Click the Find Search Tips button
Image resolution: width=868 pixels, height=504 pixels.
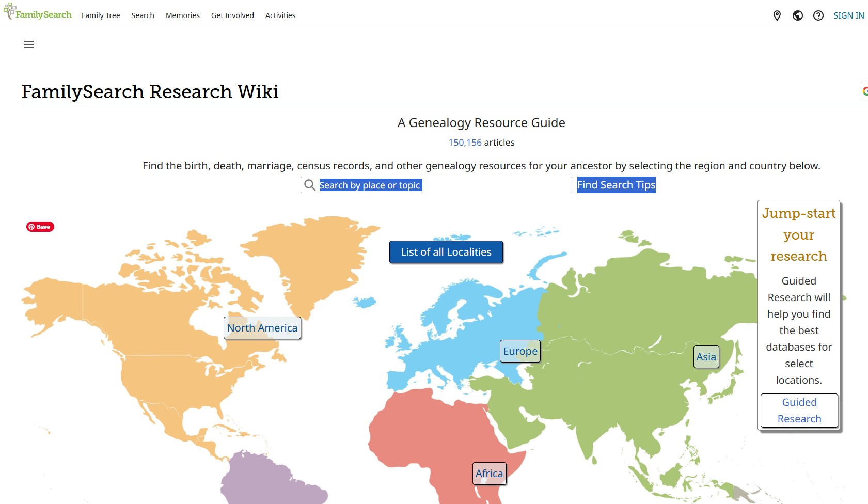[x=616, y=185]
